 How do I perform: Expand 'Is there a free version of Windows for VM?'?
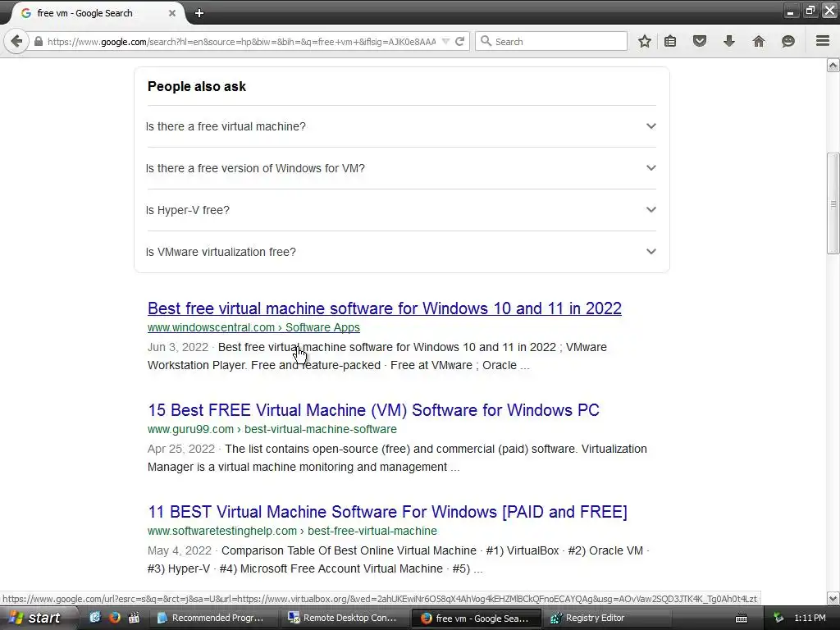coord(401,168)
